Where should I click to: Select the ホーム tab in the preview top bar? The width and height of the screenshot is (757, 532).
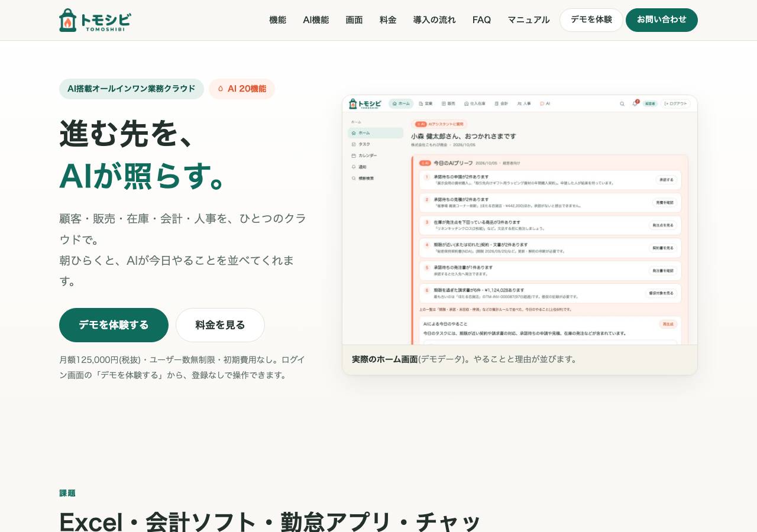(401, 103)
